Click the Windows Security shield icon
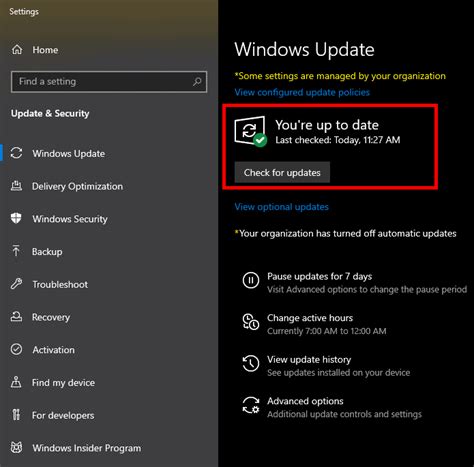Screen dimensions: 474x467 (16, 218)
